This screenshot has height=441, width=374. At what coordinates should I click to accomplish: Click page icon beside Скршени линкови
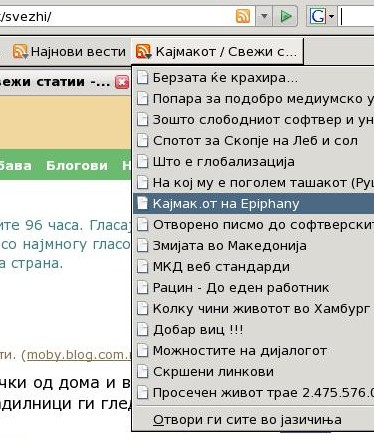click(x=142, y=372)
